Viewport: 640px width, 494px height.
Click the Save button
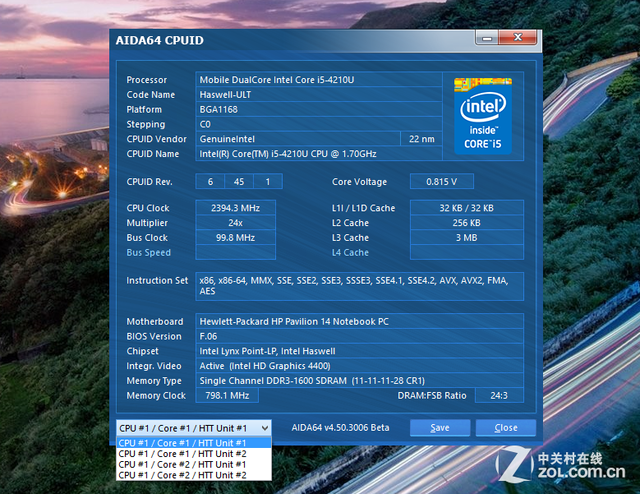point(440,427)
